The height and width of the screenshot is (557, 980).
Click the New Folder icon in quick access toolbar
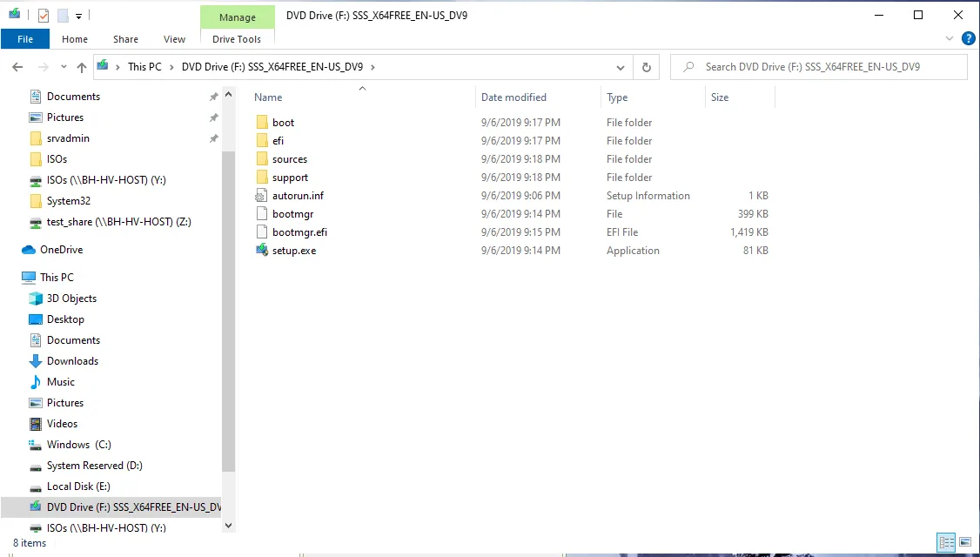(x=63, y=15)
